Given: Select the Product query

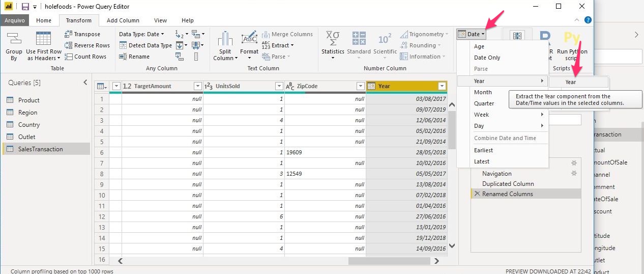Looking at the screenshot, I should click(28, 100).
